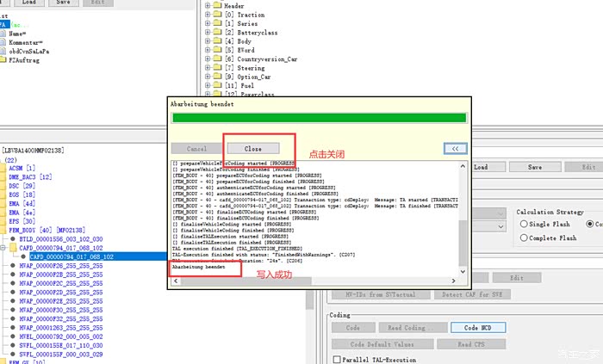Screen dimensions: 603x364
Task: Collapse the CAFD_00000794_017_068_102 parent node
Action: pos(3,248)
